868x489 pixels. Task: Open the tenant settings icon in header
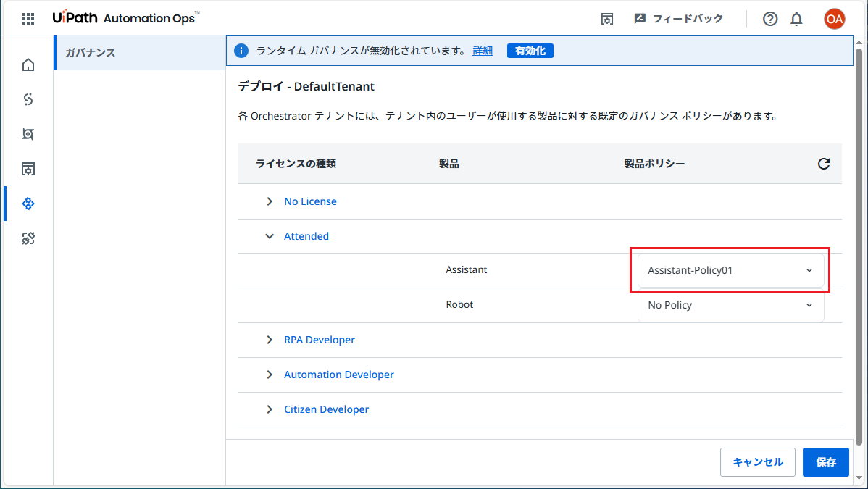coord(607,19)
